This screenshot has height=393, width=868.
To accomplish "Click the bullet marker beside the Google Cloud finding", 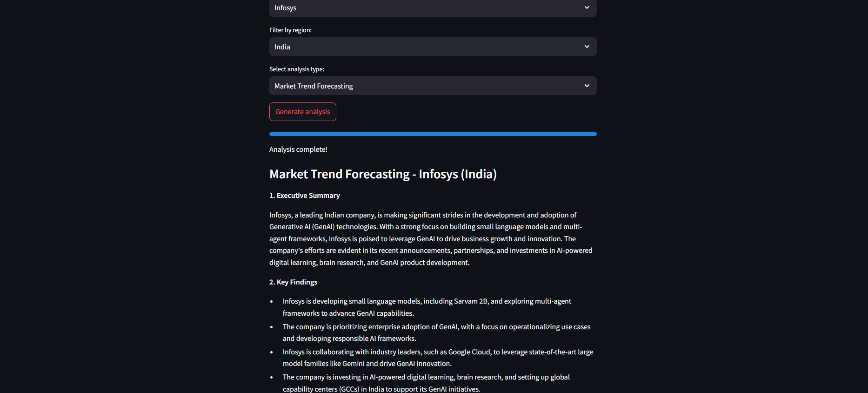I will point(272,352).
